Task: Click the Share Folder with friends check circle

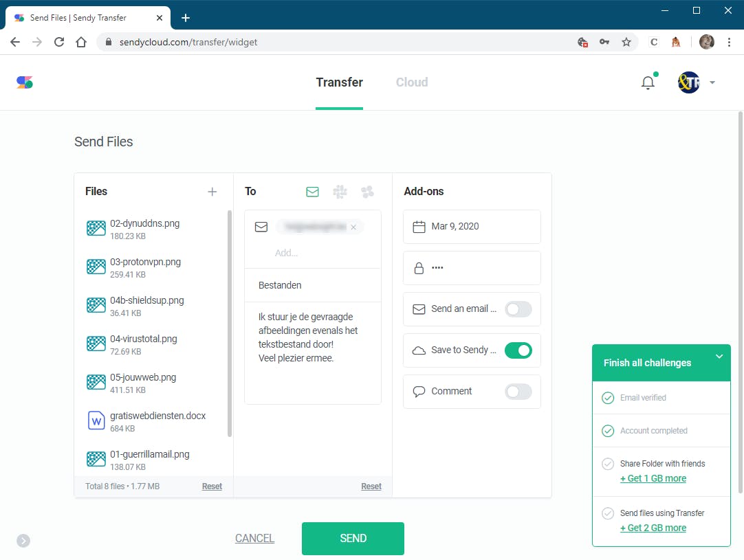Action: point(608,464)
